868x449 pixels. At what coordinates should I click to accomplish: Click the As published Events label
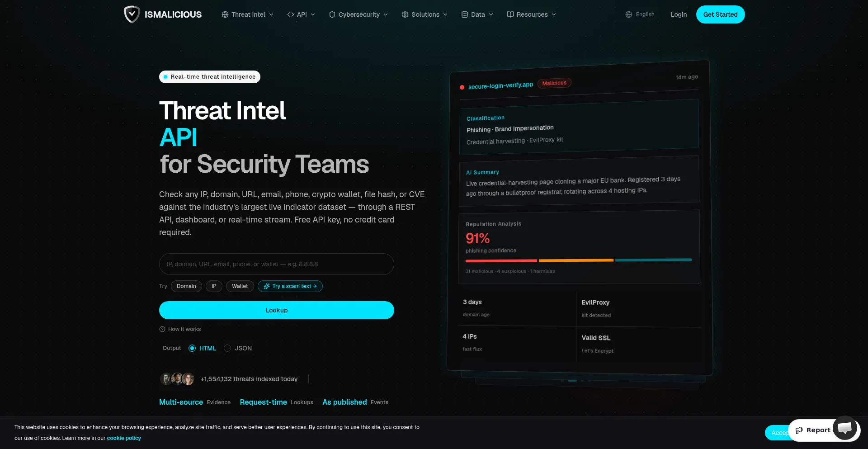(x=355, y=402)
